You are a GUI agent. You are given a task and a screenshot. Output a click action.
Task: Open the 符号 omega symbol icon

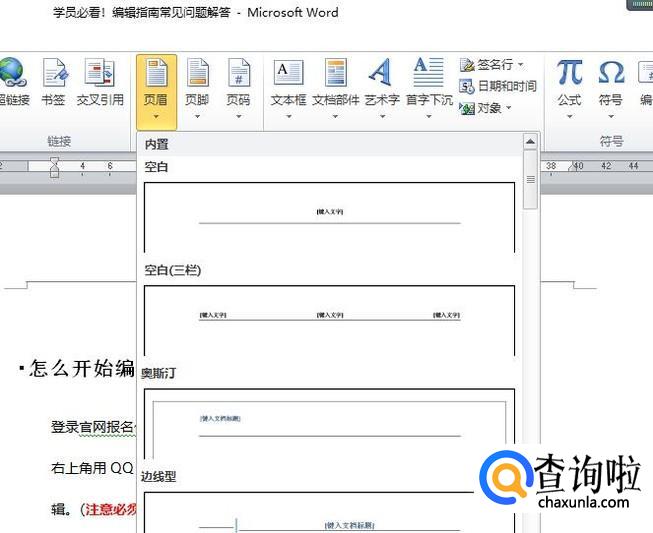(x=611, y=72)
